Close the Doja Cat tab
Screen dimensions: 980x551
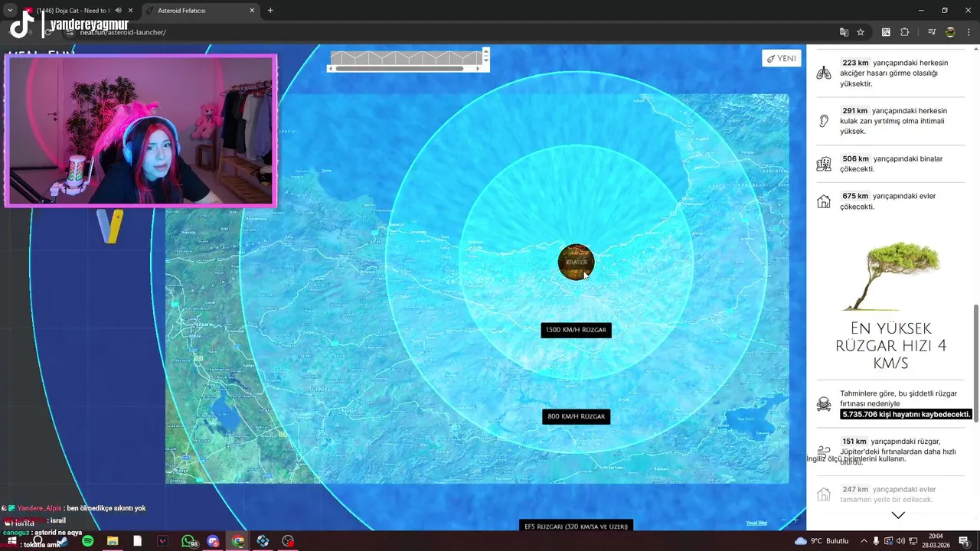tap(131, 11)
